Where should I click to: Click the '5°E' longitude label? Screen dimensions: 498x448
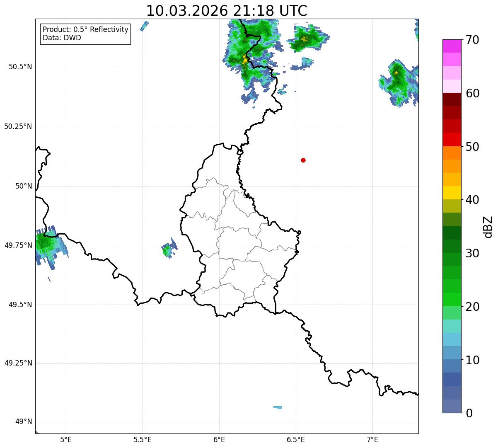[x=66, y=440]
